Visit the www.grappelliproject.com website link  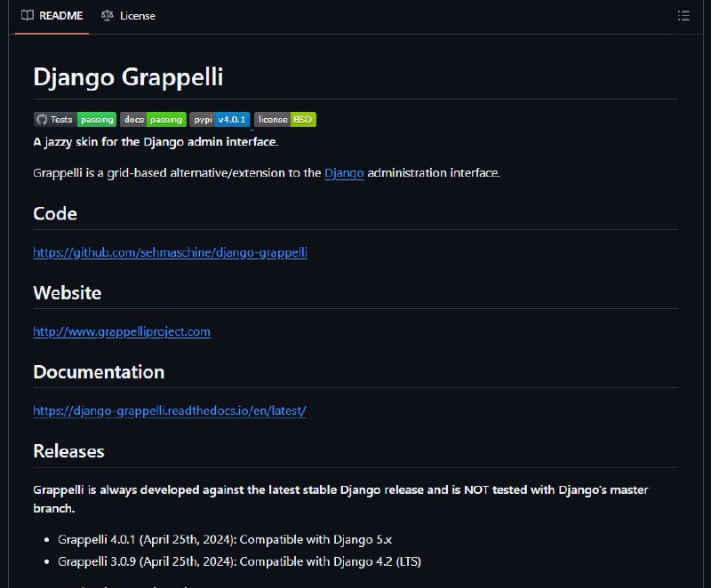[122, 331]
